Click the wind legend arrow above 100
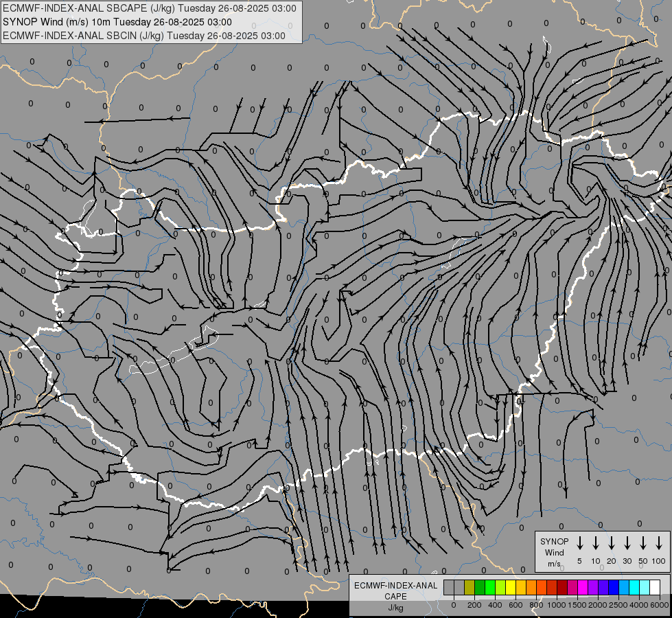672x618 pixels. 659,543
